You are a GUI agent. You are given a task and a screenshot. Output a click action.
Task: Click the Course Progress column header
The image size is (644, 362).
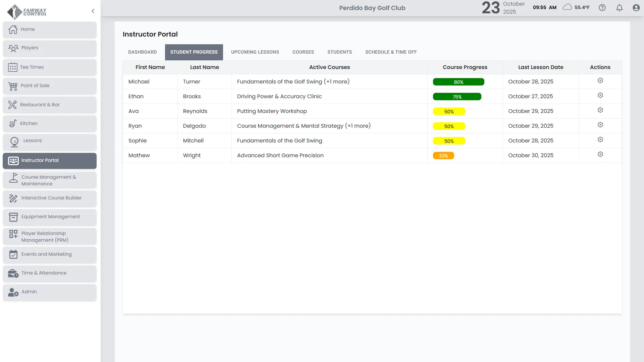[465, 67]
